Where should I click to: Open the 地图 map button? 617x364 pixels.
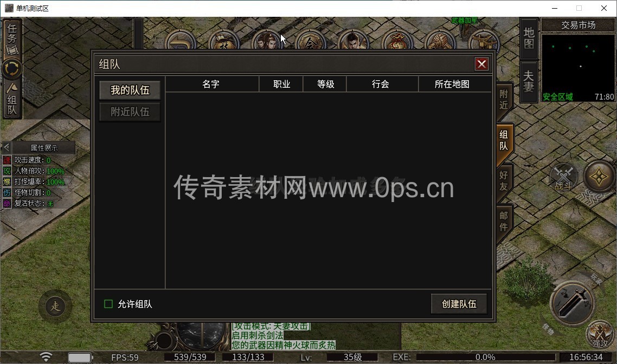point(529,38)
